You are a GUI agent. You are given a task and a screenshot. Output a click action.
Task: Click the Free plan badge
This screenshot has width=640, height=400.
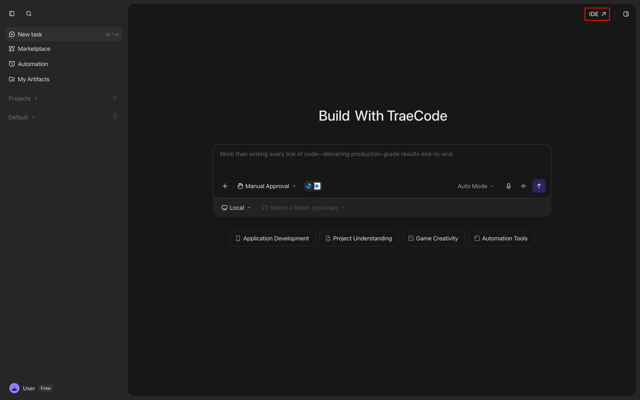[x=46, y=388]
